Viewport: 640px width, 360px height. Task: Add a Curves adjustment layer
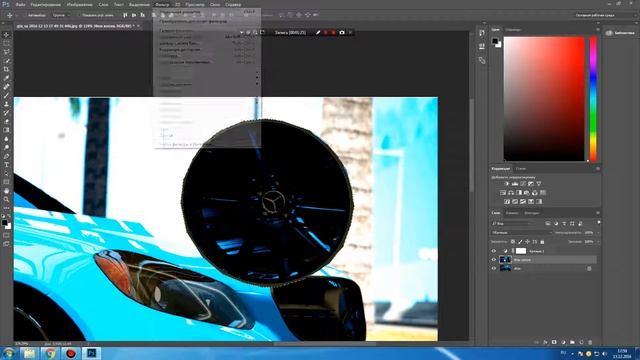click(523, 184)
